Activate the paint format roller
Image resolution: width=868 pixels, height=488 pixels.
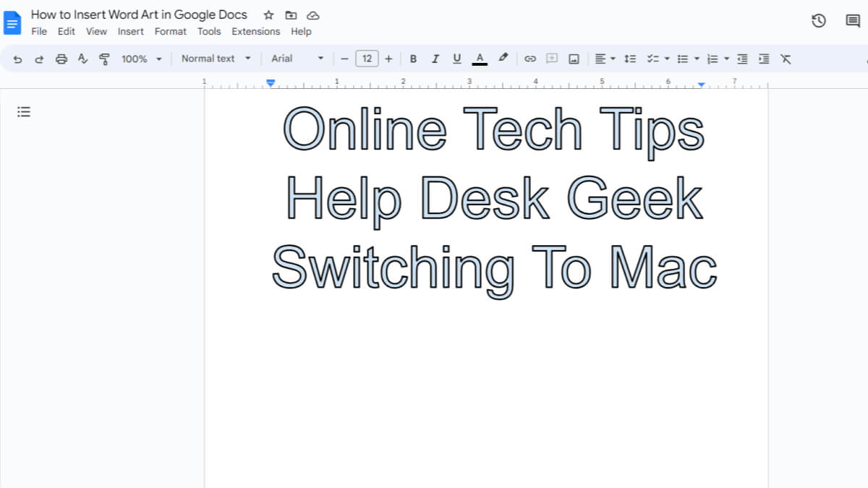pyautogui.click(x=104, y=59)
